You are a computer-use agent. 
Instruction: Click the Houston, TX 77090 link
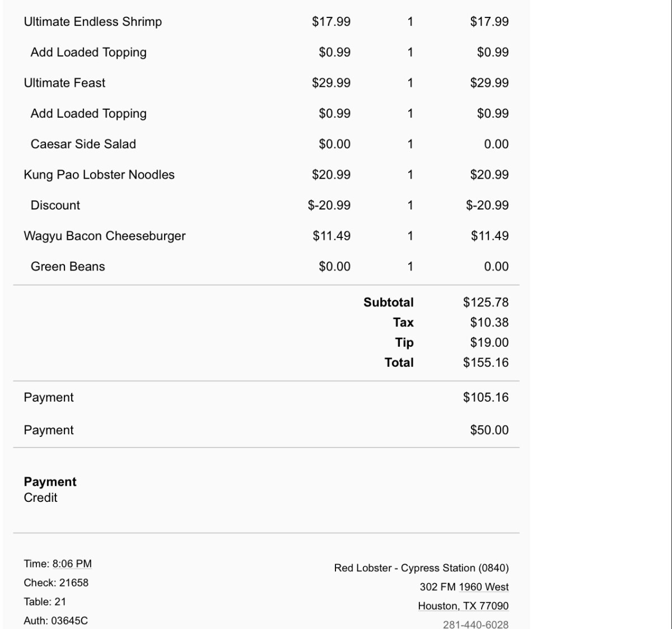[x=463, y=606]
